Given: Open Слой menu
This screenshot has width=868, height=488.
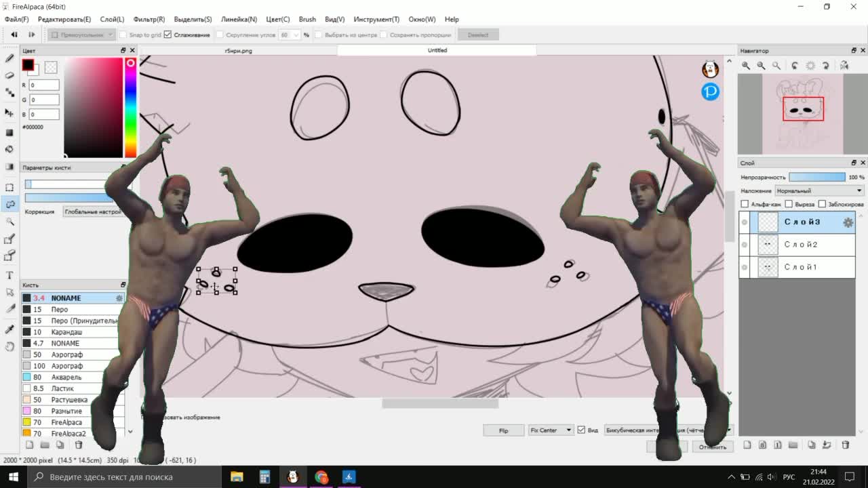Looking at the screenshot, I should point(112,19).
